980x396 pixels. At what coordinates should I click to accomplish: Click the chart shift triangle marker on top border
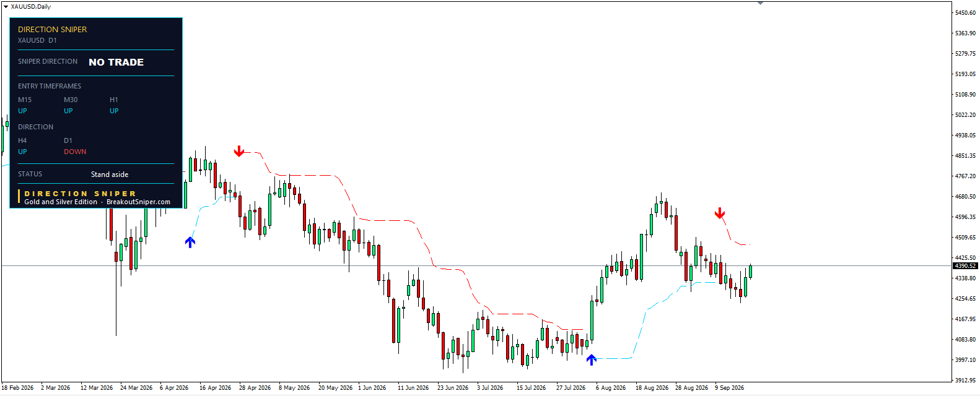pyautogui.click(x=760, y=3)
